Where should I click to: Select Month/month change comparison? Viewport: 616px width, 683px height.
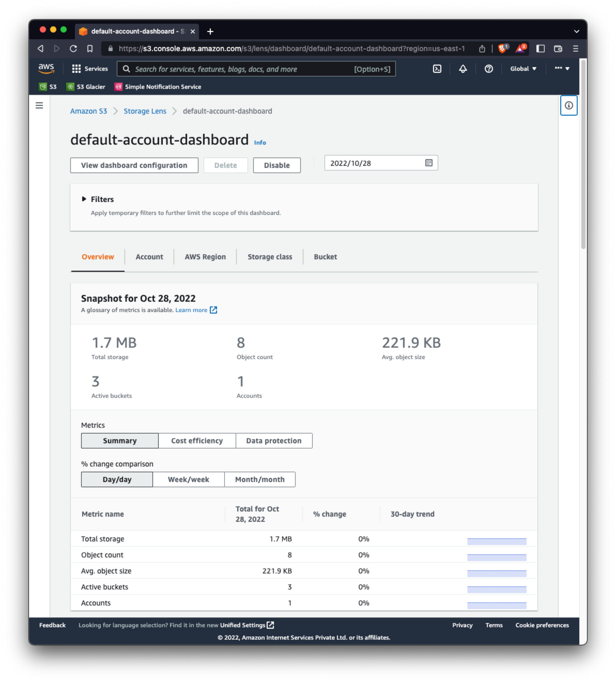coord(260,479)
